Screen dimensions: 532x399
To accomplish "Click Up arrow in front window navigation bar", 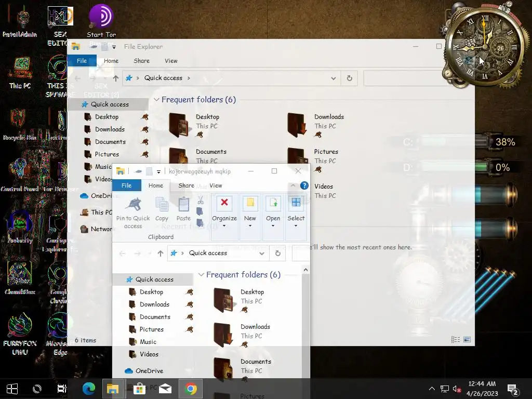I will [x=161, y=253].
